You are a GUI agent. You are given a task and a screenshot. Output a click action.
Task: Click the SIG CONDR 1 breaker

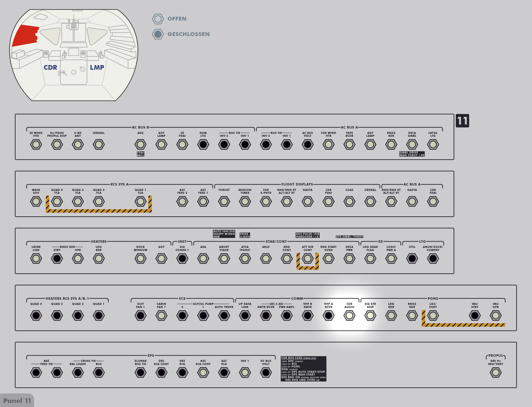click(182, 259)
